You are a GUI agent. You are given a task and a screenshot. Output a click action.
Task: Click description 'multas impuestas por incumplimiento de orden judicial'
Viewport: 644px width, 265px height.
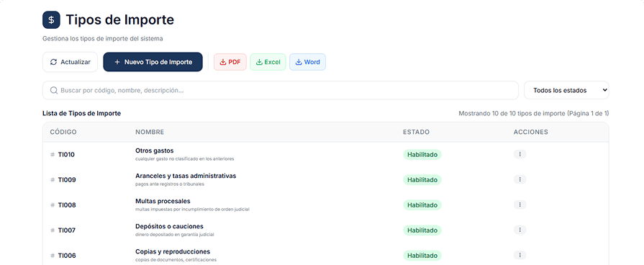192,209
